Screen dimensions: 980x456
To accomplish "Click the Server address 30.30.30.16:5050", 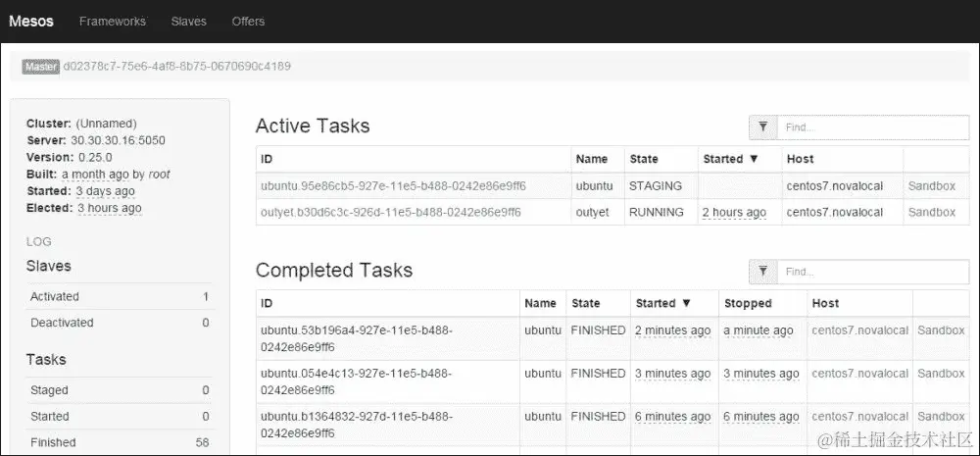I will coord(117,141).
